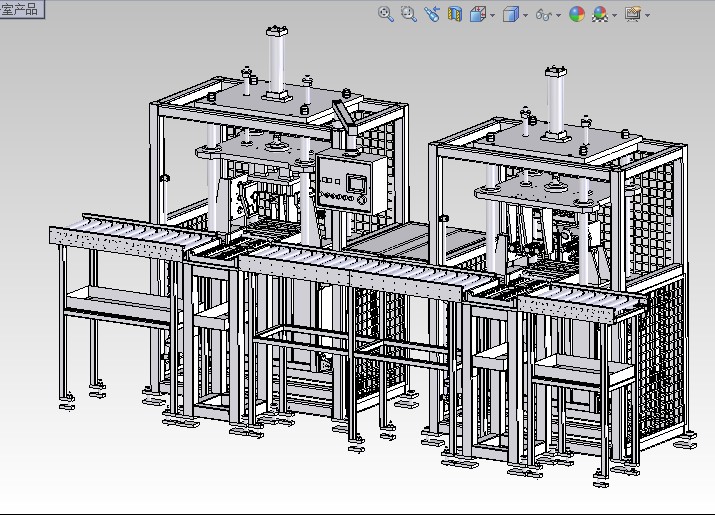Expand the Display Style dropdown arrow
The image size is (715, 515).
526,15
